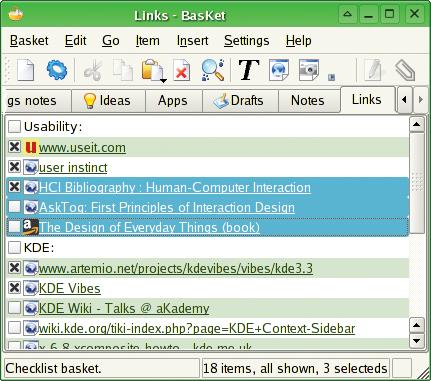Open the Basket menu

point(29,41)
